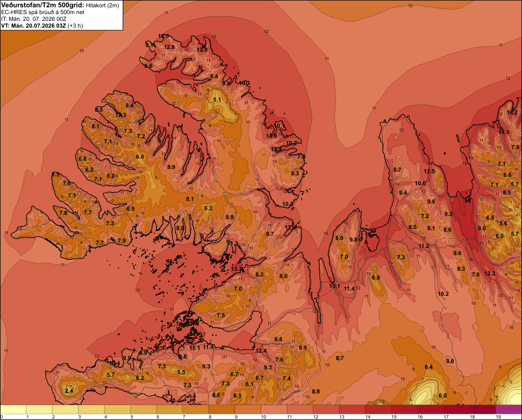Select the pale yellow 0 degree swatch
The width and height of the screenshot is (522, 420).
14,410
